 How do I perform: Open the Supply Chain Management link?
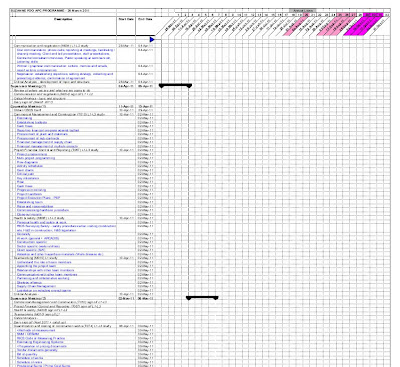tap(36, 286)
